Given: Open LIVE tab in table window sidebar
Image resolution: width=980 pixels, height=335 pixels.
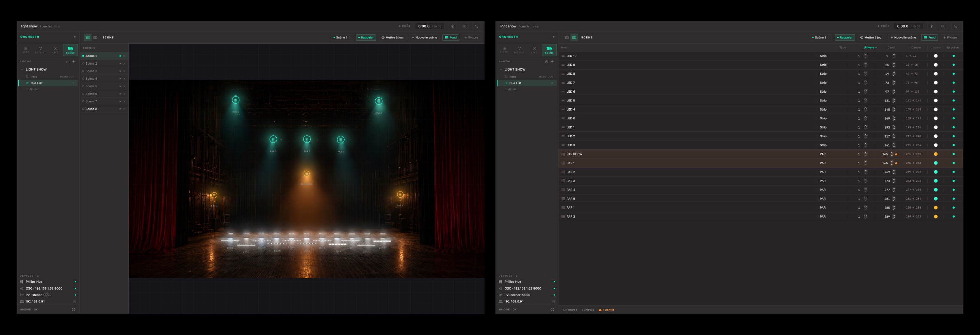Looking at the screenshot, I should pyautogui.click(x=534, y=50).
